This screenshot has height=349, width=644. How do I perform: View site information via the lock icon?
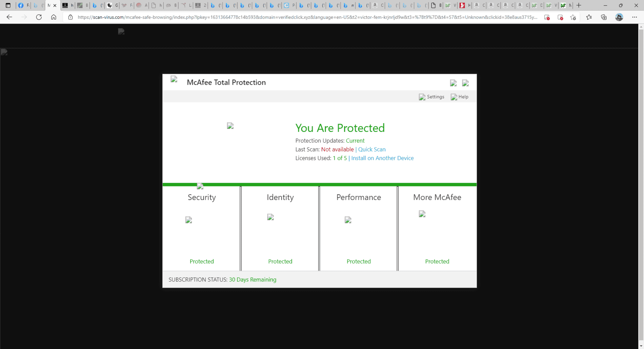tap(71, 17)
